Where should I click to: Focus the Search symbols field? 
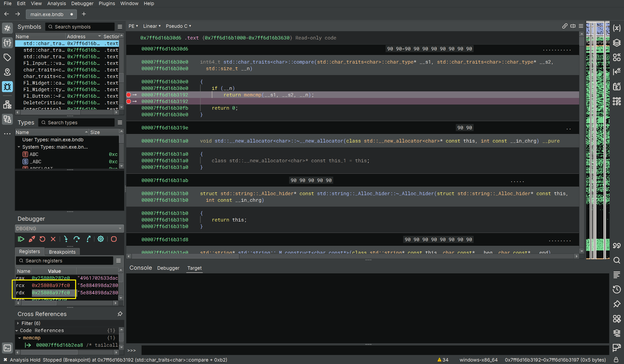click(80, 27)
